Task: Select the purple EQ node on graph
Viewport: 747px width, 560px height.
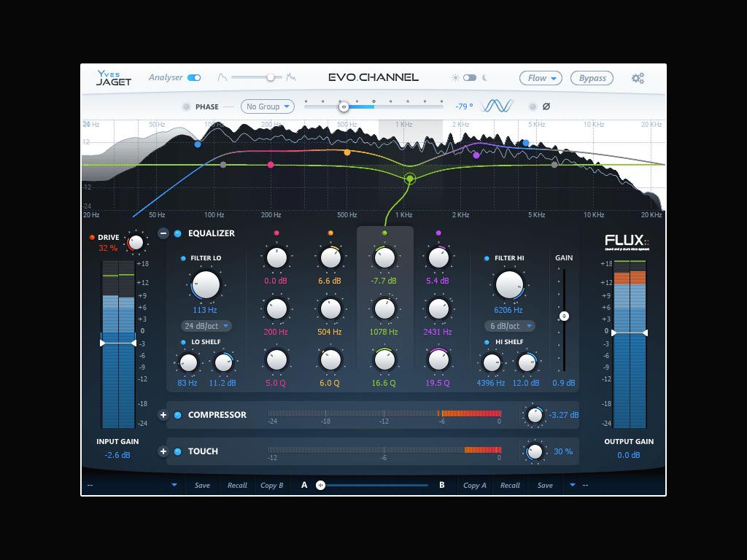Action: 476,155
